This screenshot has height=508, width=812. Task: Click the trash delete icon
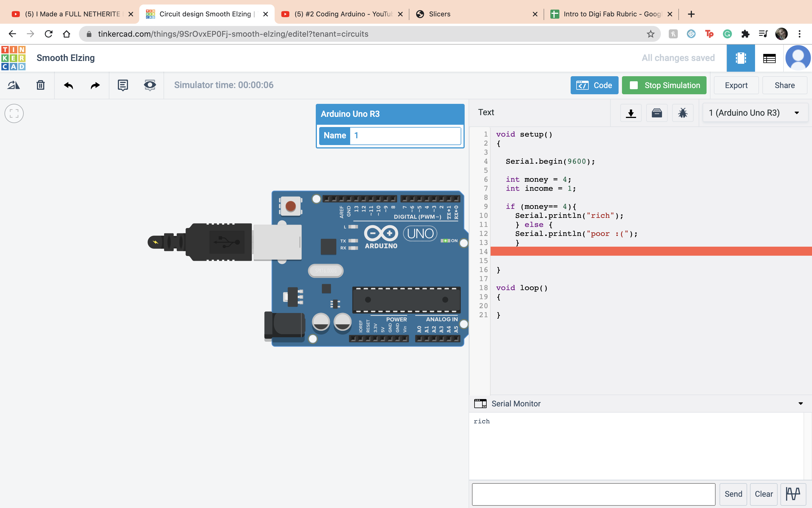pos(41,85)
